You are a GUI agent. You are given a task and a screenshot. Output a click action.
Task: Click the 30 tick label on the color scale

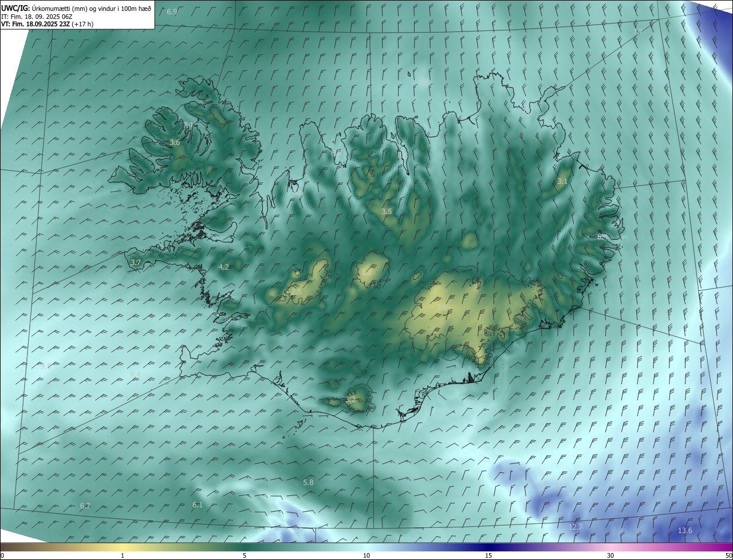tap(610, 556)
